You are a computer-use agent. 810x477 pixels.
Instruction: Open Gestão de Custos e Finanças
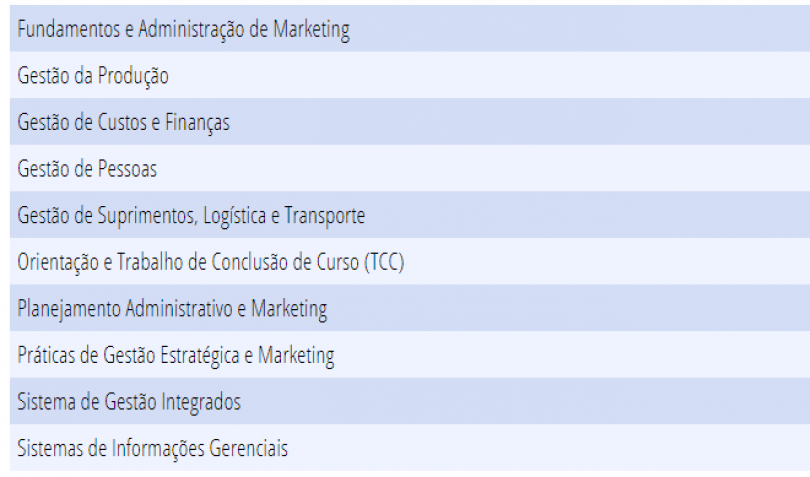[x=410, y=121]
